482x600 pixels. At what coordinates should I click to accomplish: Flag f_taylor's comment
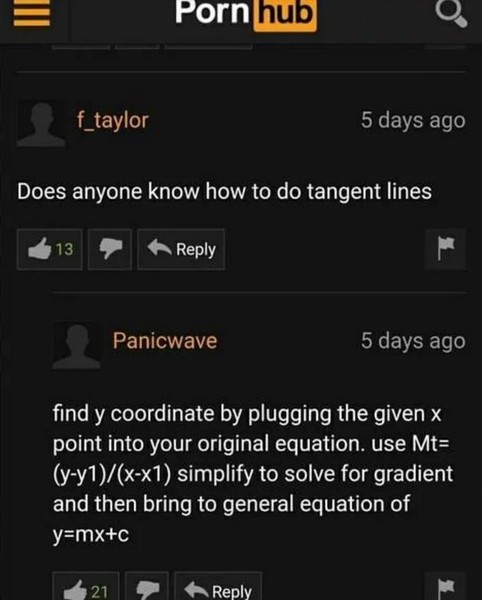(445, 249)
